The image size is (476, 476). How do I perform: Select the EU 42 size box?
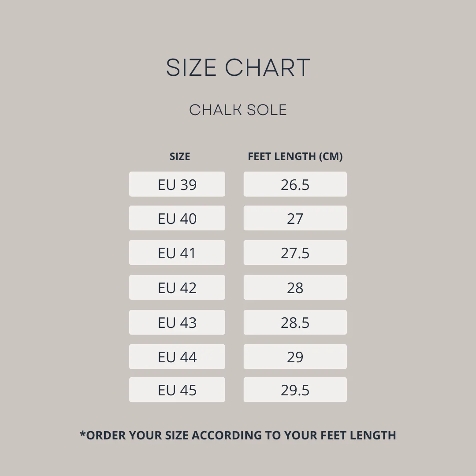177,287
